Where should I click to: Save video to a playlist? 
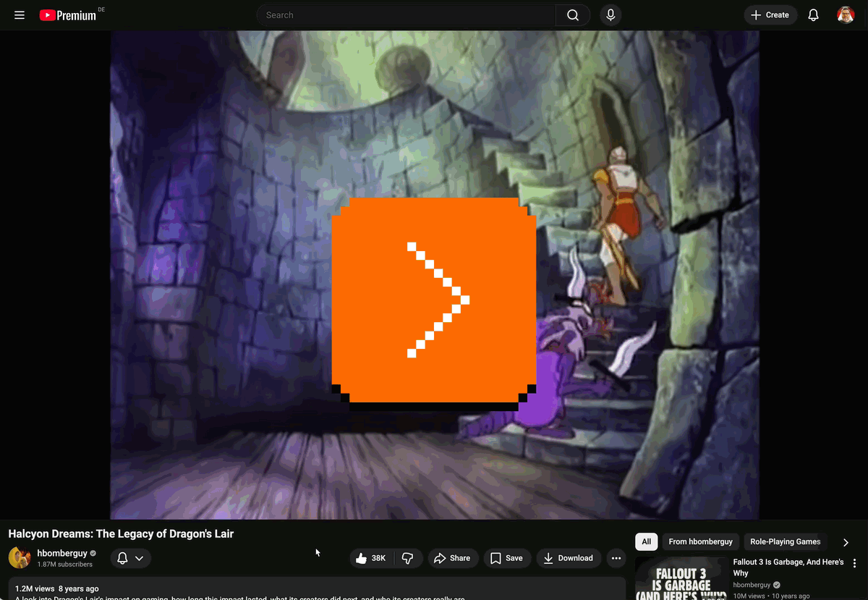coord(506,558)
